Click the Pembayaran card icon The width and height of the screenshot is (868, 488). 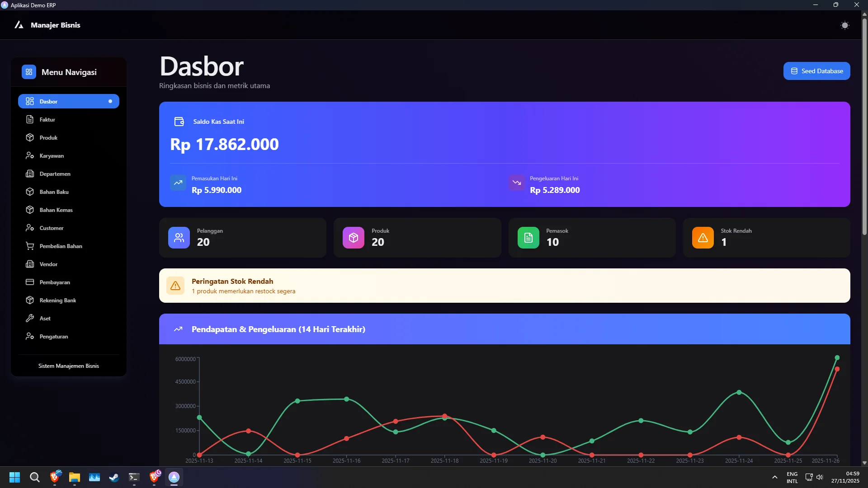click(x=30, y=282)
